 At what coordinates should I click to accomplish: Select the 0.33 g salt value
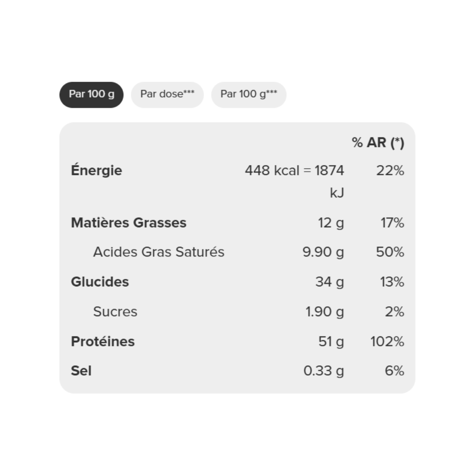(x=324, y=371)
